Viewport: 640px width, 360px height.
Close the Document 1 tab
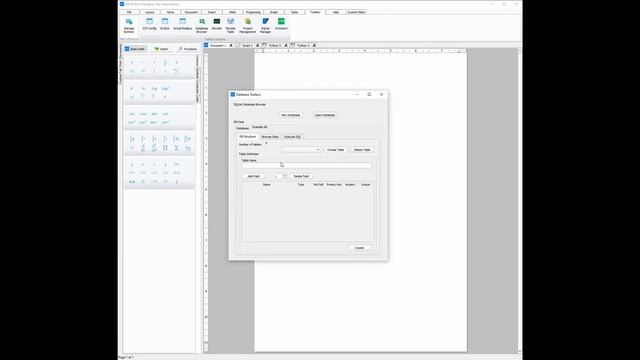coord(231,45)
